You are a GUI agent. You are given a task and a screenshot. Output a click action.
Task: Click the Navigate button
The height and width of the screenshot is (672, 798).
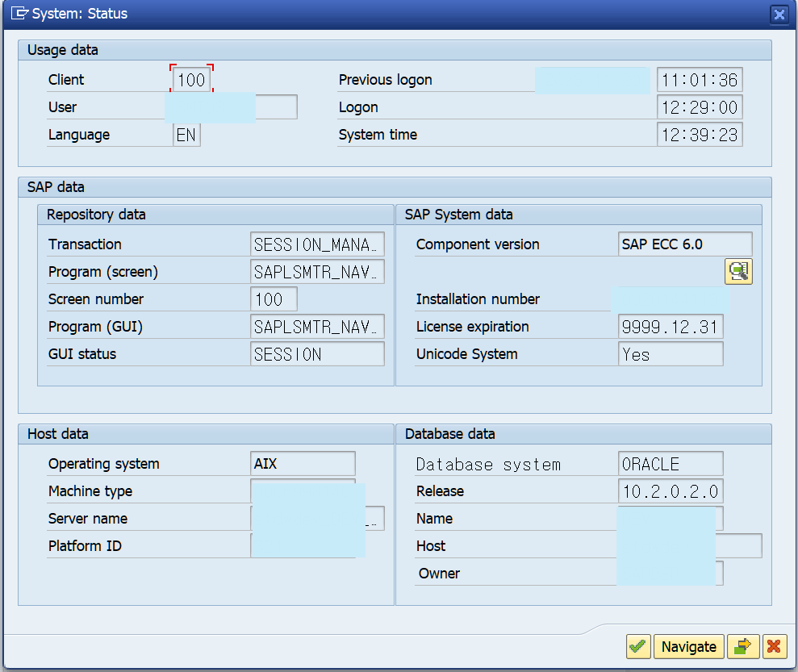click(x=688, y=646)
